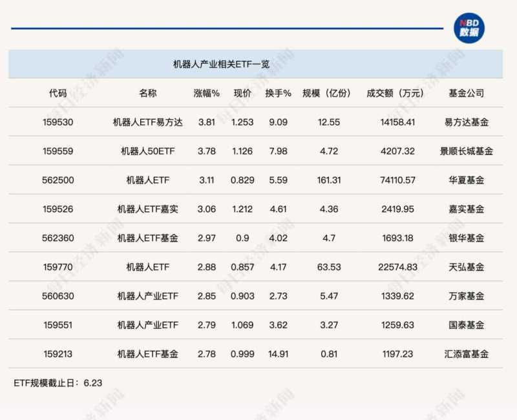Click the 代码 column header

pyautogui.click(x=58, y=93)
